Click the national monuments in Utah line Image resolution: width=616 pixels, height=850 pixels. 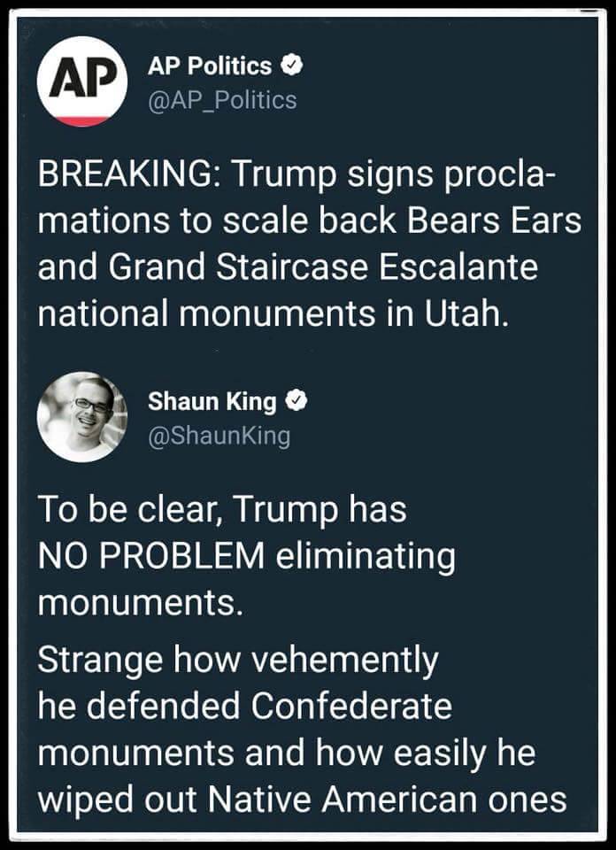point(273,315)
